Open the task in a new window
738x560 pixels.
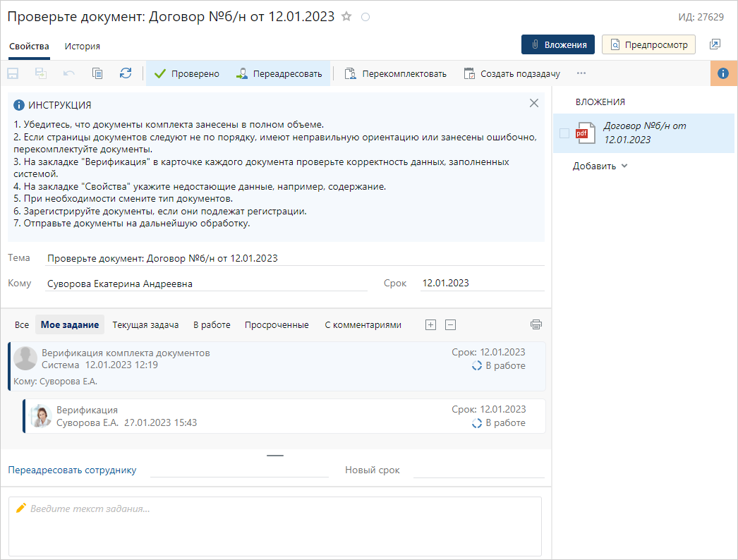point(715,44)
